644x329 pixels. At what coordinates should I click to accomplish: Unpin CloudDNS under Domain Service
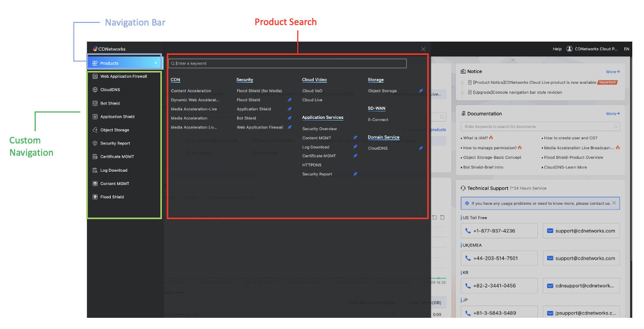(x=420, y=148)
